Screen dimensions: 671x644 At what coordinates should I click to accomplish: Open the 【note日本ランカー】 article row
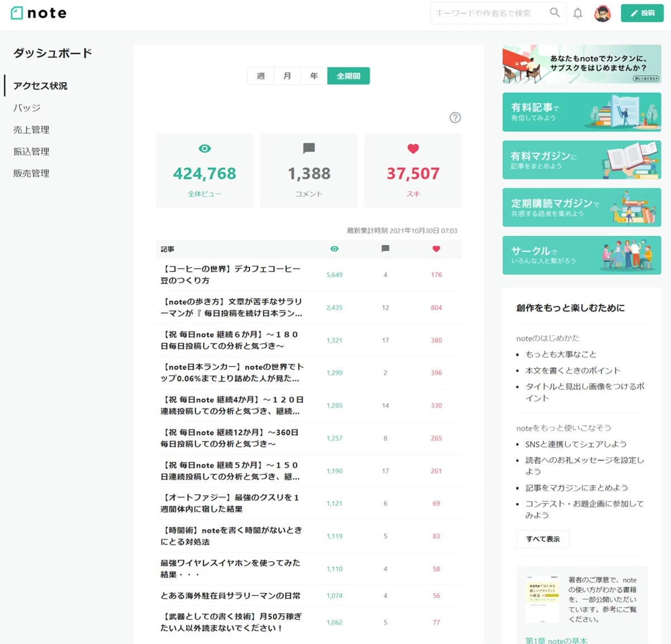(x=309, y=373)
